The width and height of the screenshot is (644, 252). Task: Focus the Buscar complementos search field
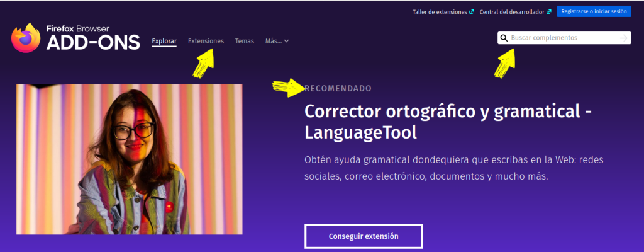564,38
